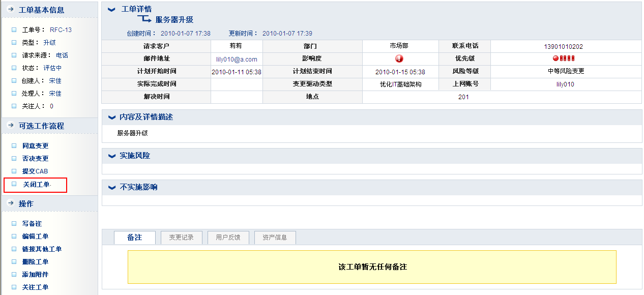Collapse the 实施风险 section

tap(111, 156)
